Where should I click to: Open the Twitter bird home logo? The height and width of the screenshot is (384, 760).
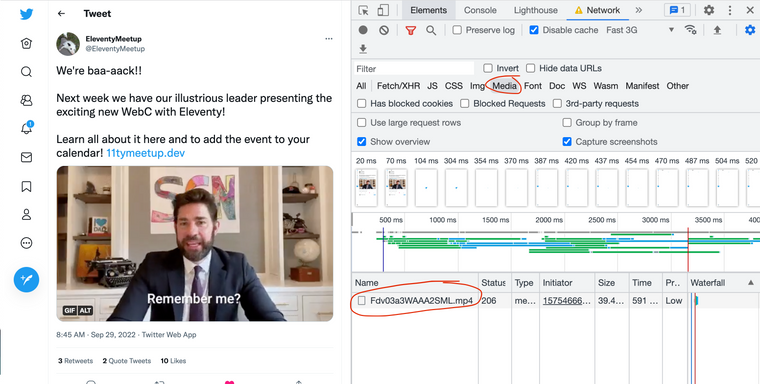point(27,14)
